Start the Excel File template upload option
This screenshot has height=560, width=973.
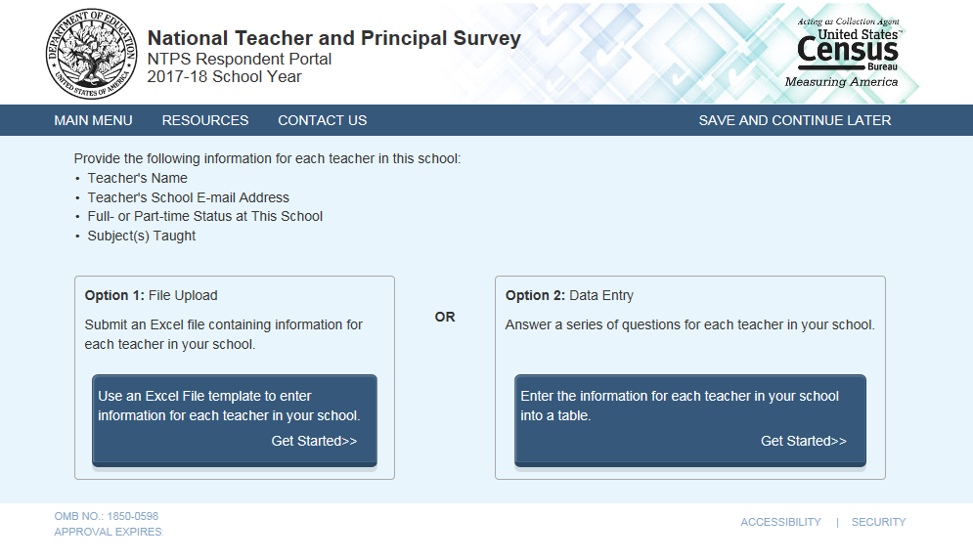point(235,420)
